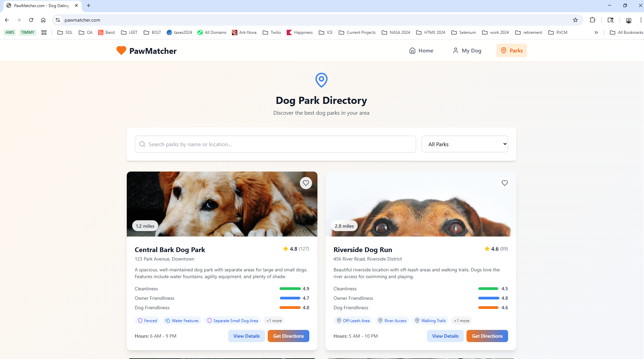Bookmark this page with star icon
The image size is (644, 359).
[575, 20]
